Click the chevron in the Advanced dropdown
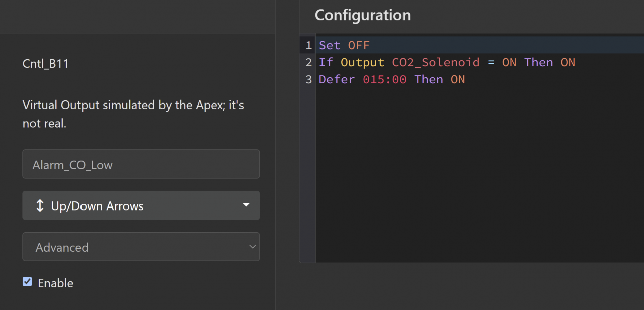The height and width of the screenshot is (310, 644). [253, 247]
